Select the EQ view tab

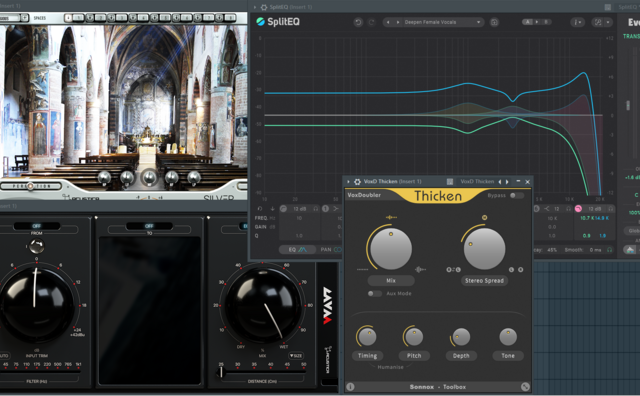pos(297,249)
